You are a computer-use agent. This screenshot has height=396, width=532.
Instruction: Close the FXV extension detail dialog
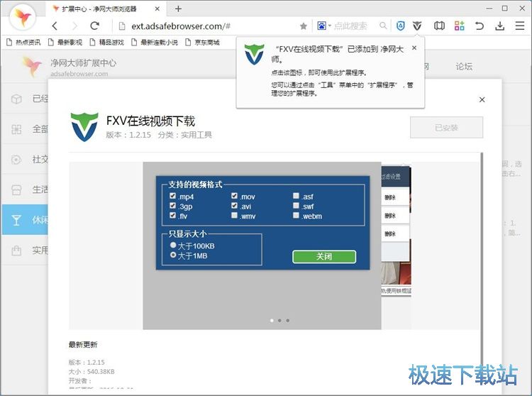482,99
